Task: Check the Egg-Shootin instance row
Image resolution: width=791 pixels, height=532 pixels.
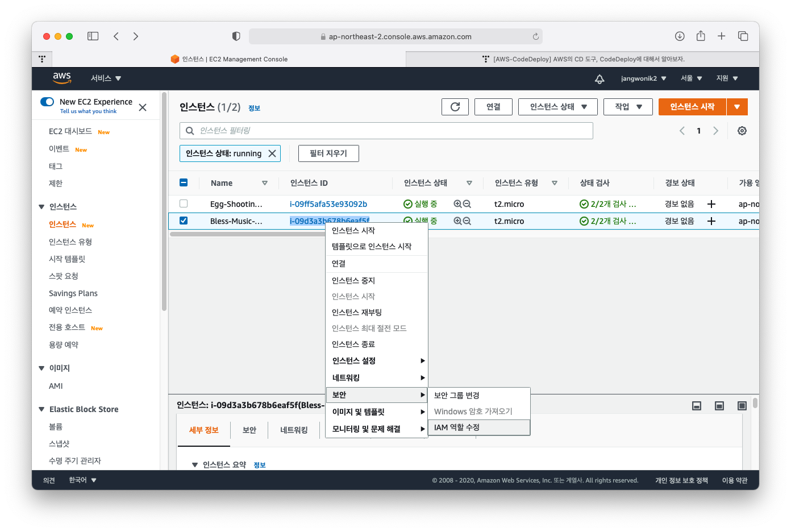Action: [x=184, y=203]
